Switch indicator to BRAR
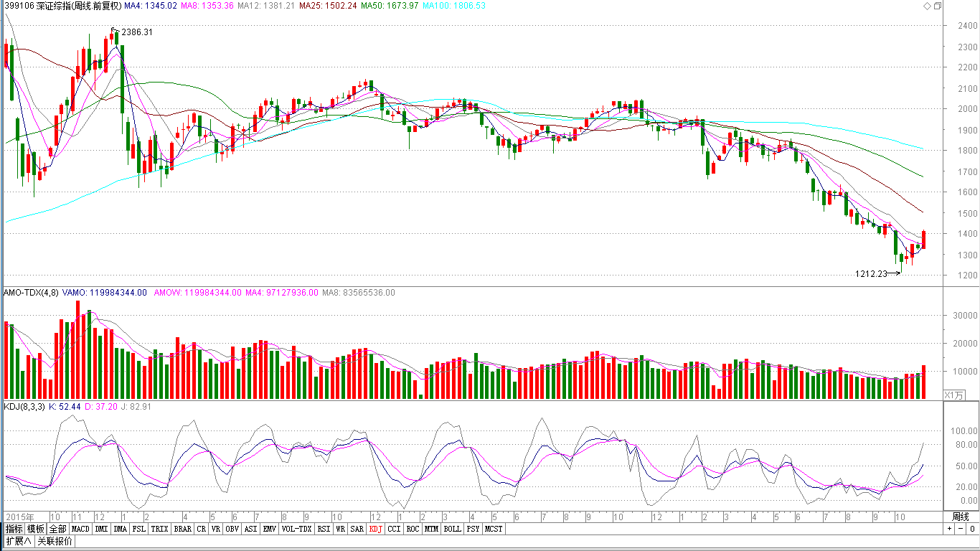The height and width of the screenshot is (551, 980). coord(183,529)
